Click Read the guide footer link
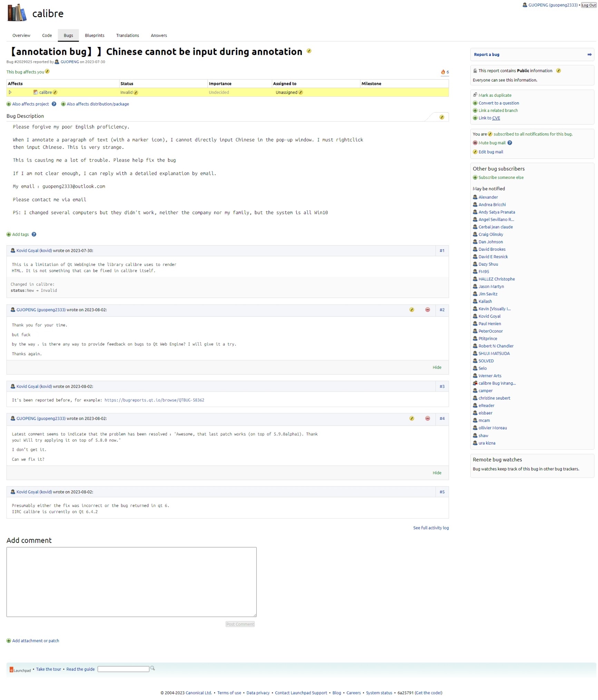Image resolution: width=598 pixels, height=700 pixels. click(80, 669)
